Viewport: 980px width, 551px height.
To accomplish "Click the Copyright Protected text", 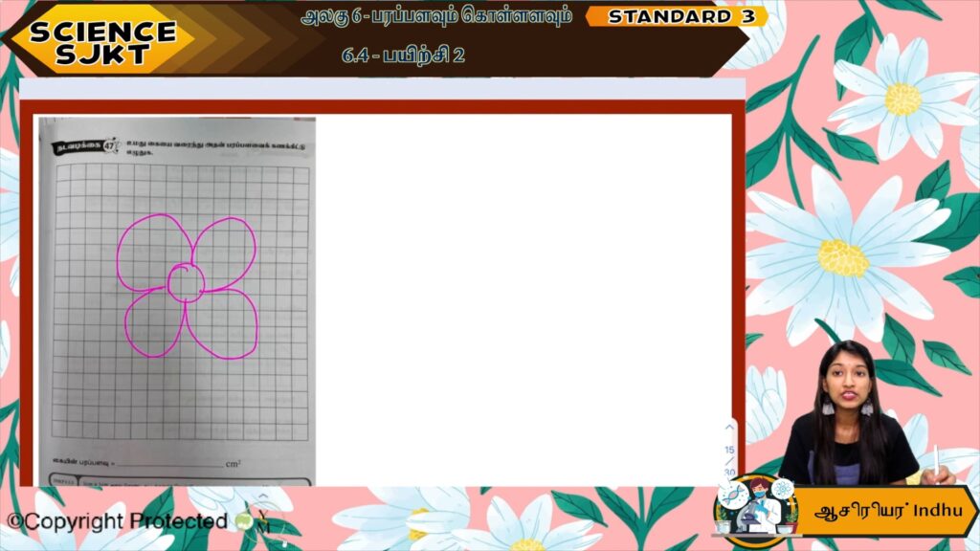I will [119, 521].
